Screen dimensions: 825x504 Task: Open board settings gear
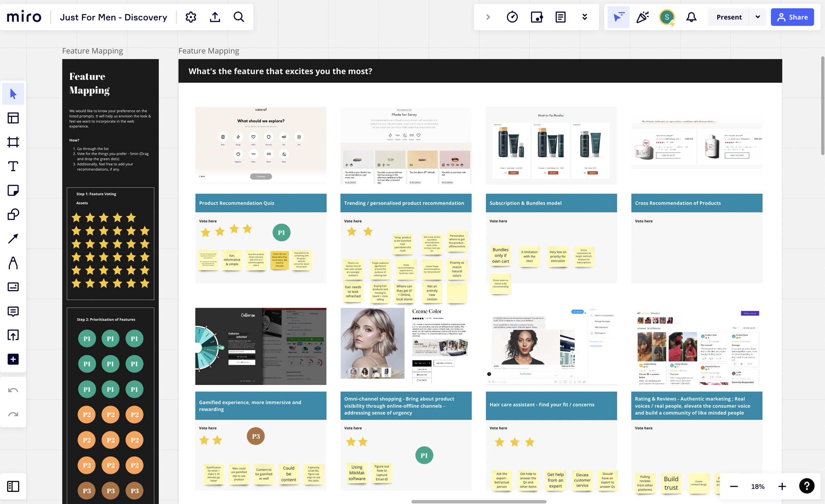191,17
